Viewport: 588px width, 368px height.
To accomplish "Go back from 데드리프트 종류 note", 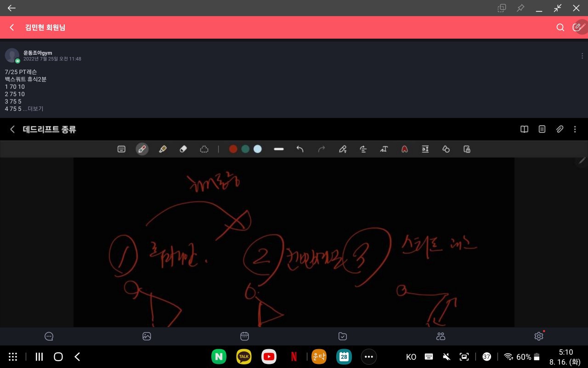I will [12, 129].
